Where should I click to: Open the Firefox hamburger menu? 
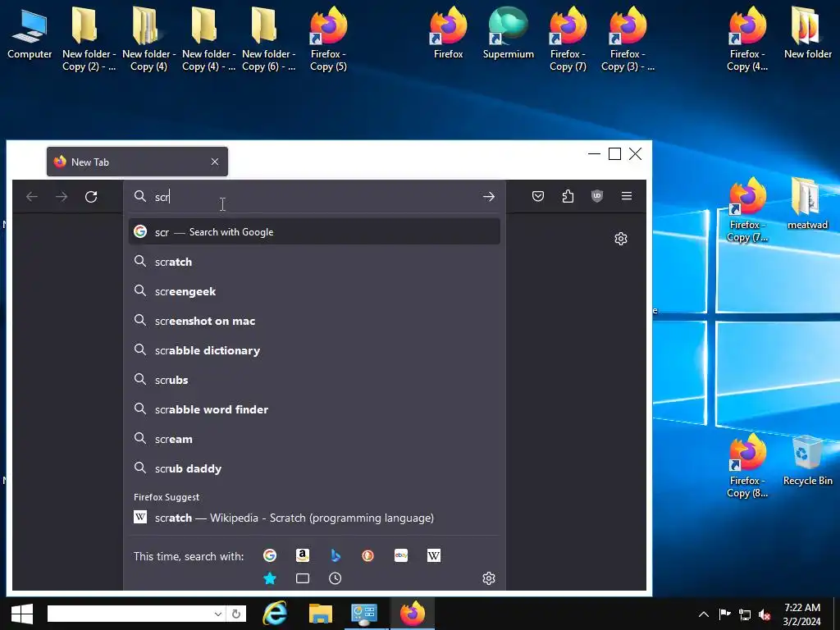tap(626, 196)
